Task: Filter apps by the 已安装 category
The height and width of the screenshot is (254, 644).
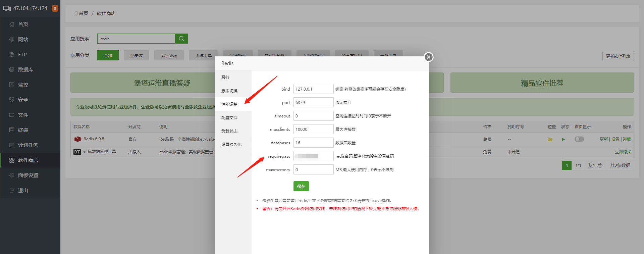Action: click(137, 55)
